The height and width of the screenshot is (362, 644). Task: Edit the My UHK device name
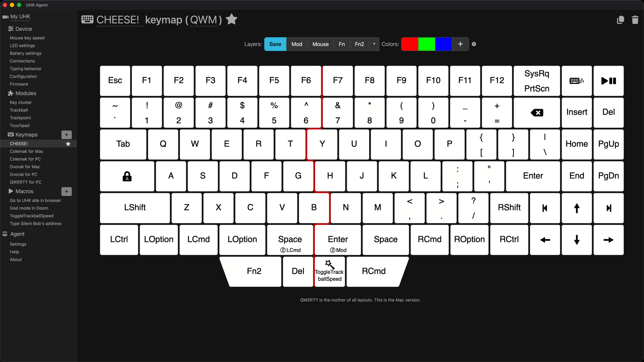[20, 17]
